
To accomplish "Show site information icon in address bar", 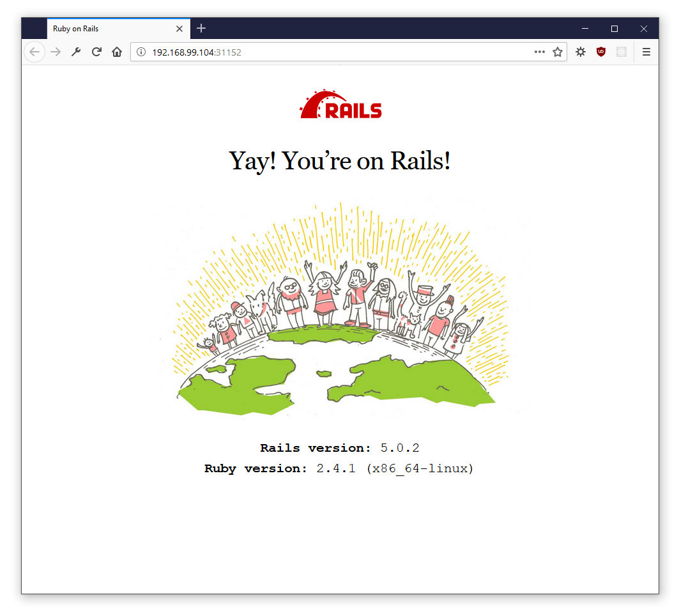I will coord(141,52).
